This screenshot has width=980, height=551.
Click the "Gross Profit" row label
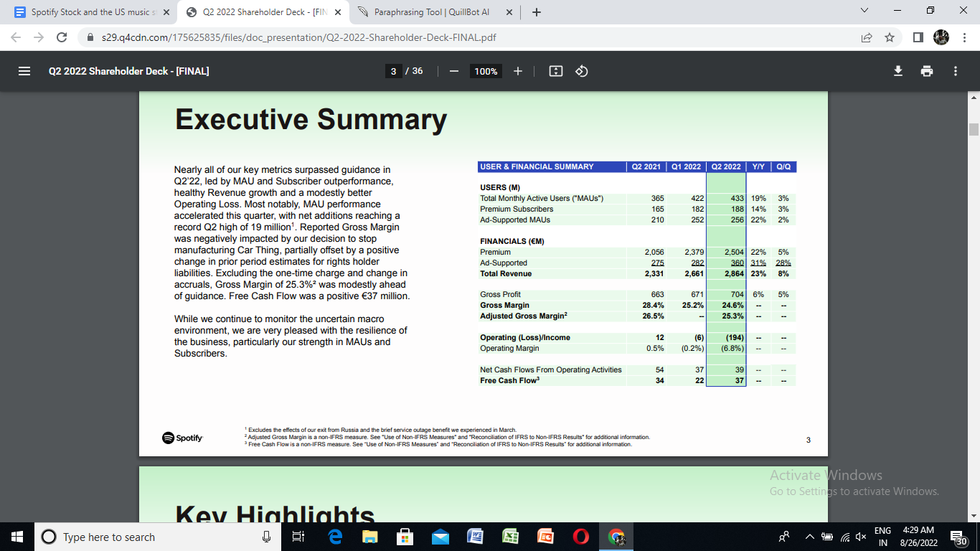[x=501, y=294]
